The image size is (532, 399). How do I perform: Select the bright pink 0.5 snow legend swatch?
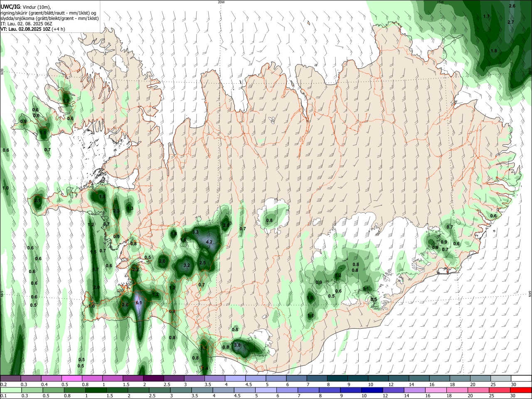[x=71, y=378]
